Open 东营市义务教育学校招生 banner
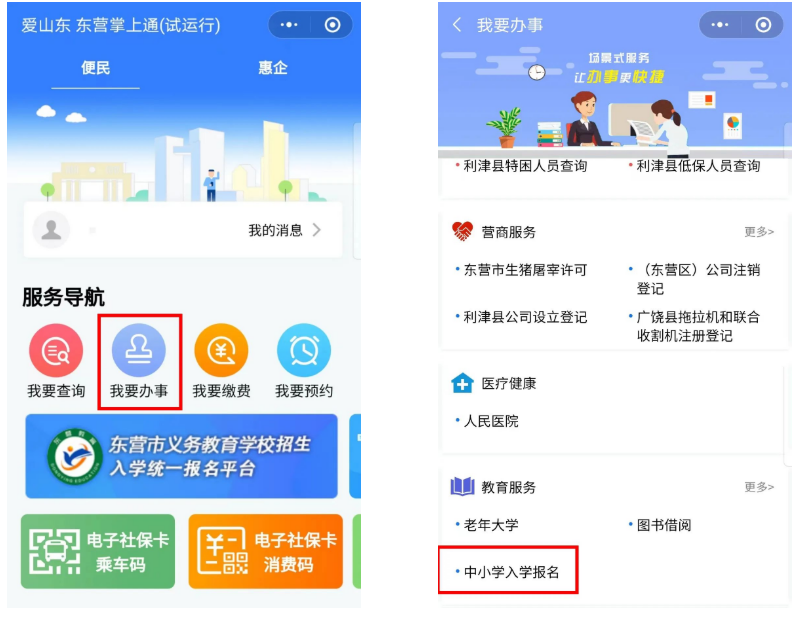The image size is (801, 618). pos(181,456)
